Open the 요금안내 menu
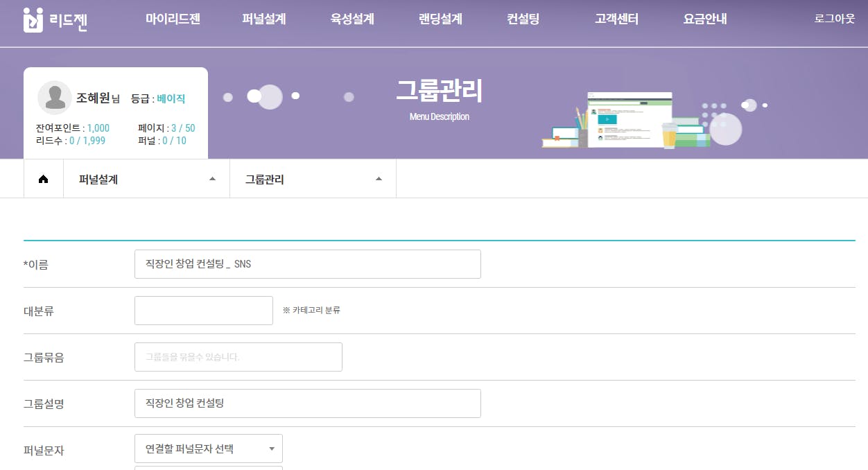This screenshot has width=868, height=470. 705,19
